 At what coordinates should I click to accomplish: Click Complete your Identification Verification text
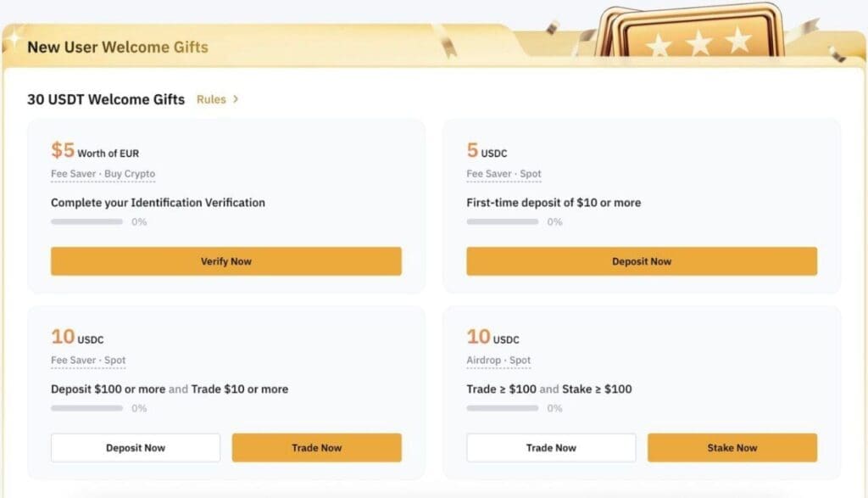click(158, 203)
